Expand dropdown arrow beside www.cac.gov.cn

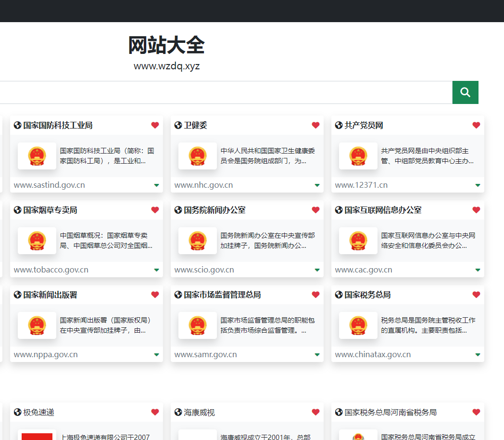coord(478,270)
